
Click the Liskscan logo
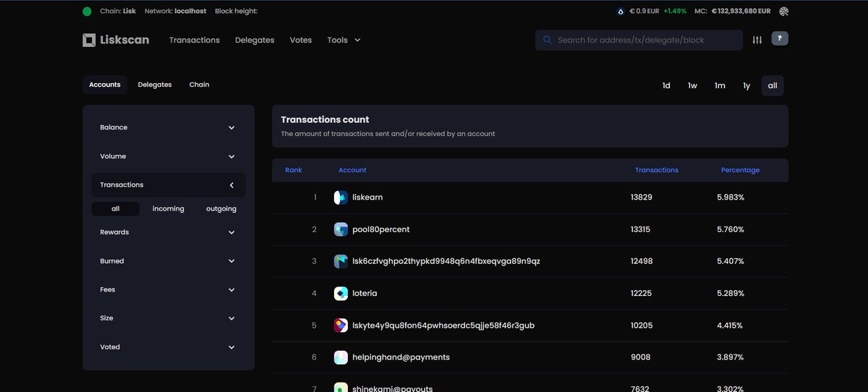coord(116,40)
